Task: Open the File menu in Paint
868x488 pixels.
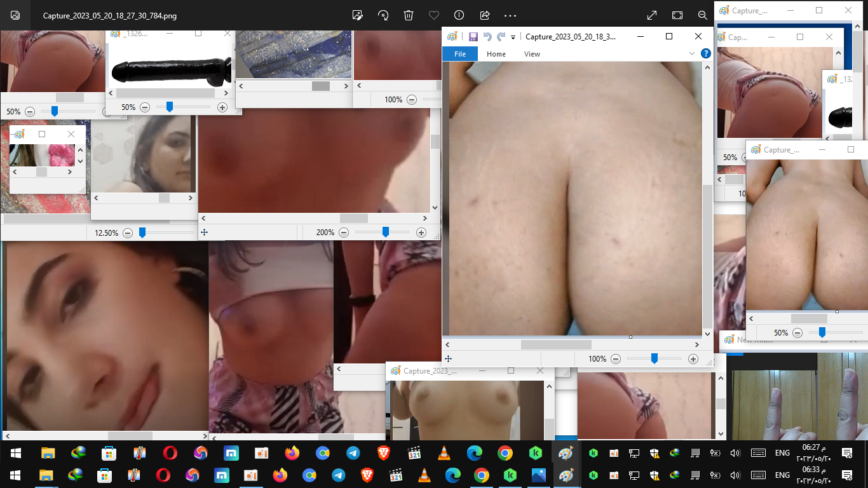Action: [460, 54]
